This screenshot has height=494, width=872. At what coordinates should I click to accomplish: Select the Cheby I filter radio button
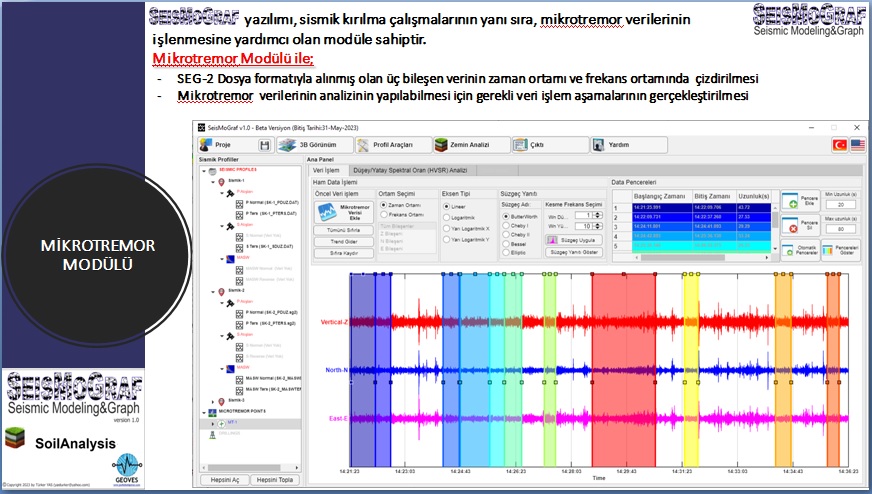tap(506, 225)
